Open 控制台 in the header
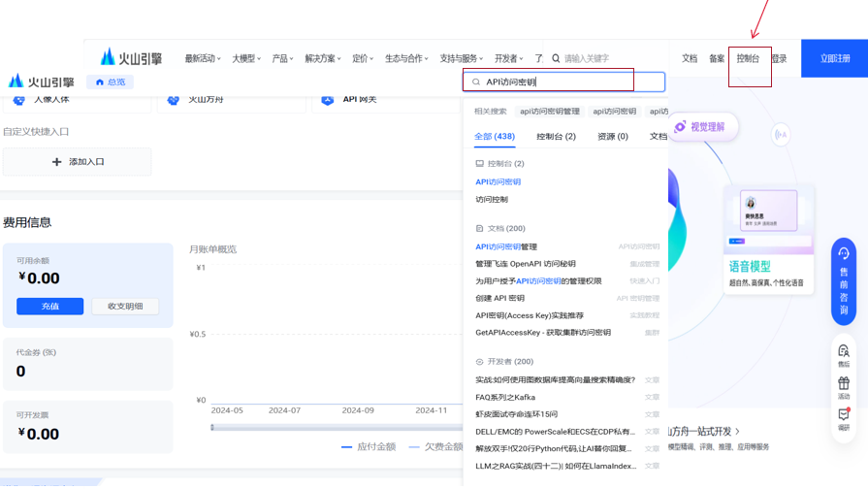Screen dimensions: 868x489 748,58
